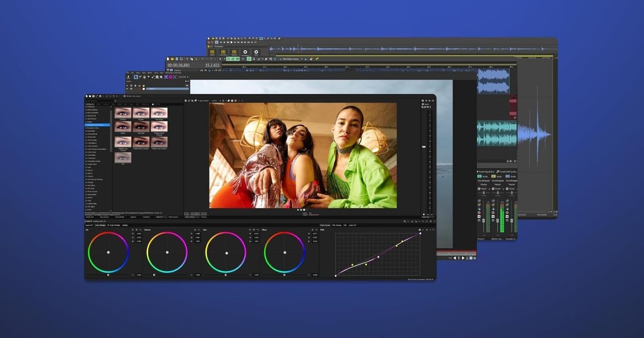The height and width of the screenshot is (338, 644).
Task: Reset the Gamma color wheel with its reset icon
Action: click(x=200, y=229)
